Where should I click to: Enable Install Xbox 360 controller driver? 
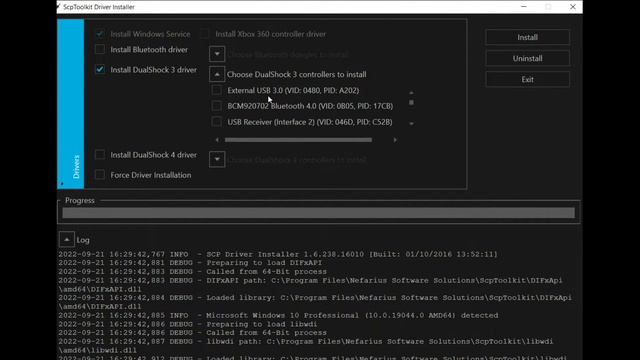point(204,34)
